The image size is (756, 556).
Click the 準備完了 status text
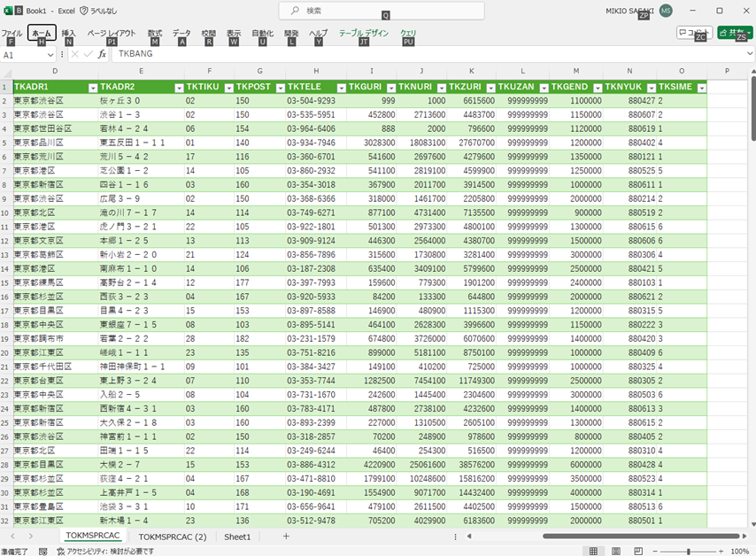[x=14, y=552]
